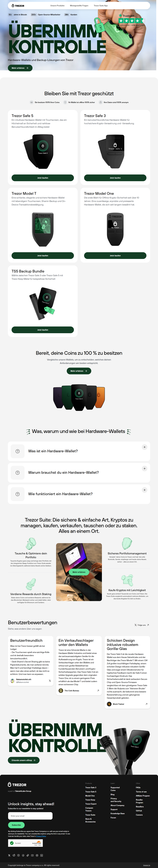Open the LinkedIn footer icon

click(x=42, y=855)
